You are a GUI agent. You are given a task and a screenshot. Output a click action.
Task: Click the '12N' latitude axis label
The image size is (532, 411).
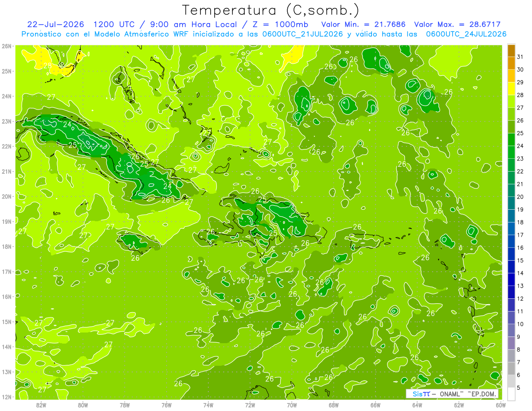(6, 396)
